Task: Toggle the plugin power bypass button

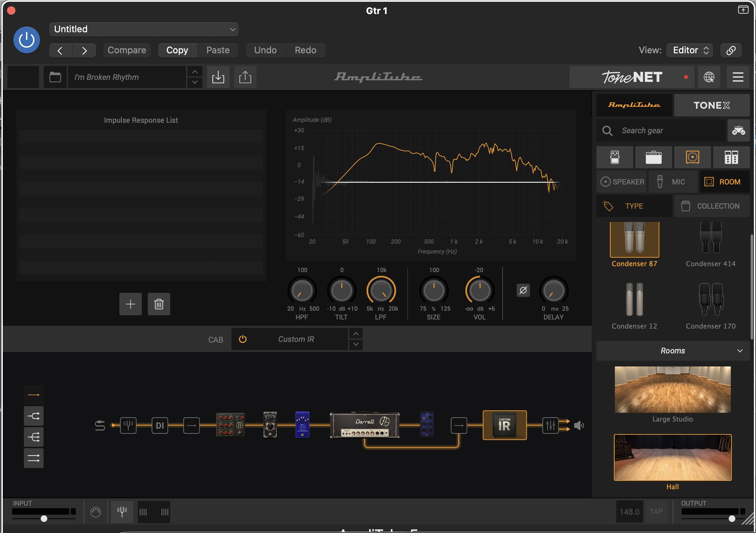Action: (27, 40)
